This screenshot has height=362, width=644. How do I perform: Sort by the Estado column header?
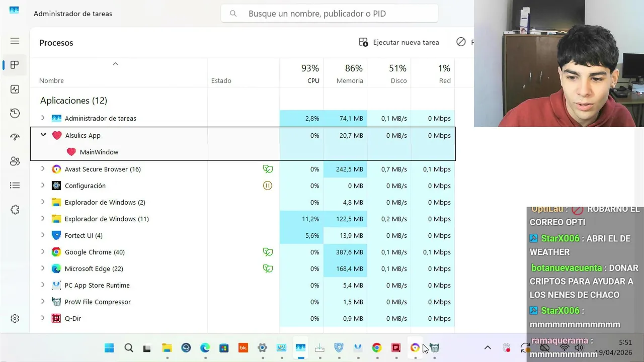pyautogui.click(x=244, y=73)
